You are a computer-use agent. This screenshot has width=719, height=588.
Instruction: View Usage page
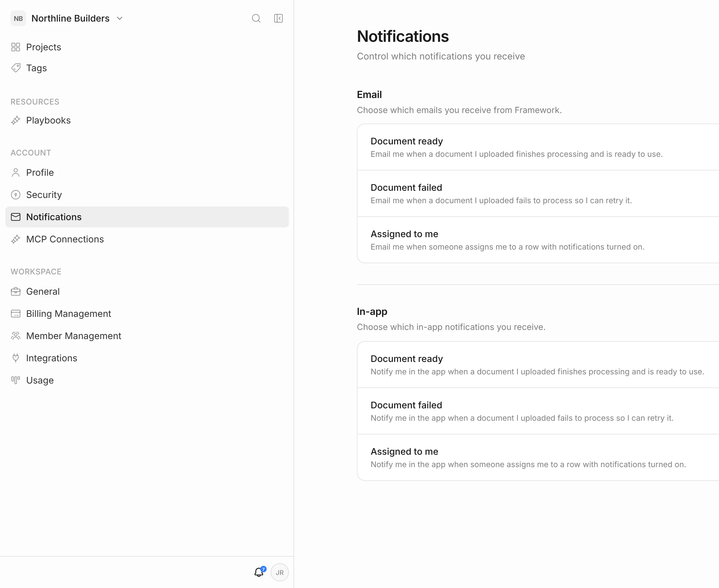(147, 380)
